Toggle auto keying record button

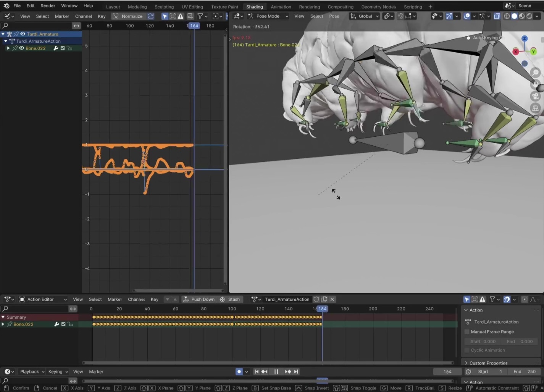(x=239, y=371)
